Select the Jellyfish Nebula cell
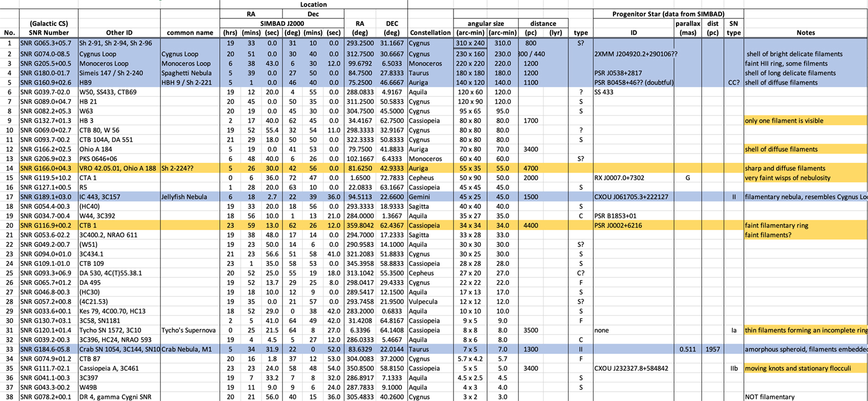This screenshot has width=868, height=401. pyautogui.click(x=190, y=196)
